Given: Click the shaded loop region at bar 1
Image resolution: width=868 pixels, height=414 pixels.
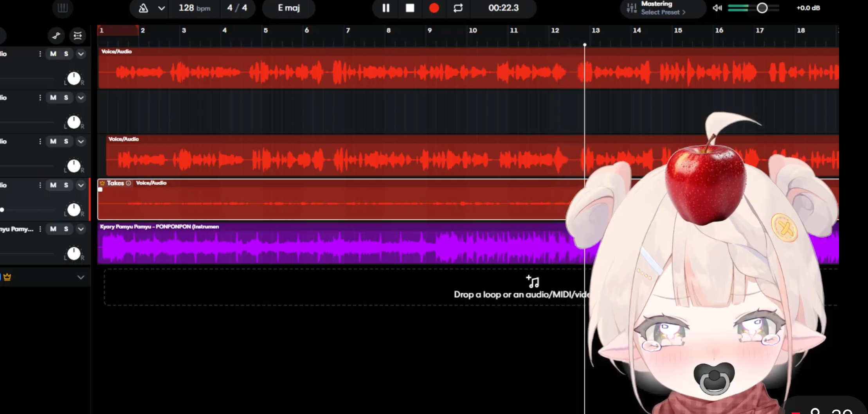Looking at the screenshot, I should [x=118, y=30].
